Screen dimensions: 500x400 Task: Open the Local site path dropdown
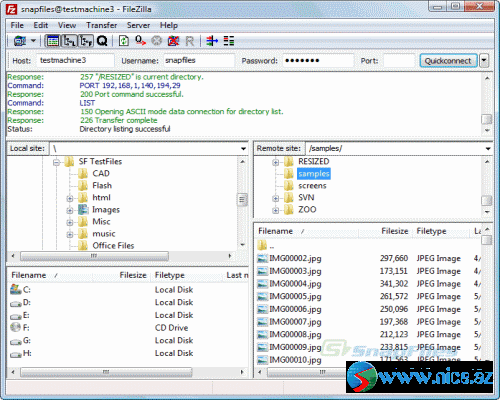(x=244, y=149)
